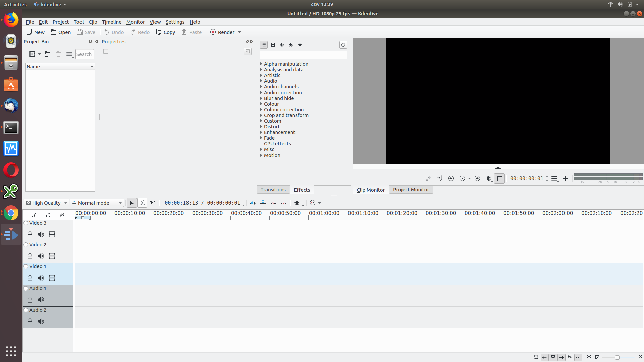The height and width of the screenshot is (362, 644).
Task: Hide video on Video 1 track
Action: 52,278
